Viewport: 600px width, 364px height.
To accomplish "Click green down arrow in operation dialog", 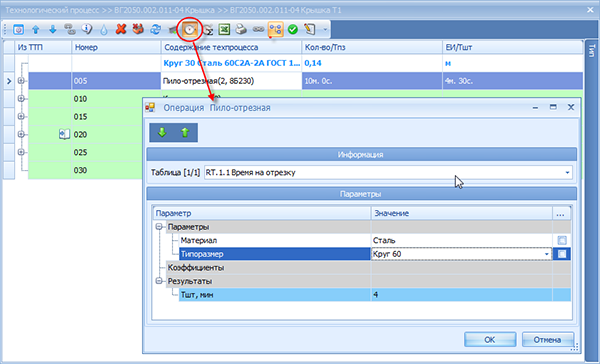I will tap(162, 132).
